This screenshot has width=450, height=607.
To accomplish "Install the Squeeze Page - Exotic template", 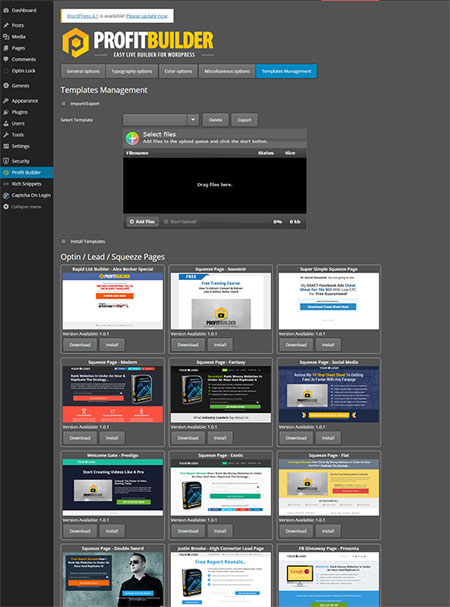I will click(220, 531).
